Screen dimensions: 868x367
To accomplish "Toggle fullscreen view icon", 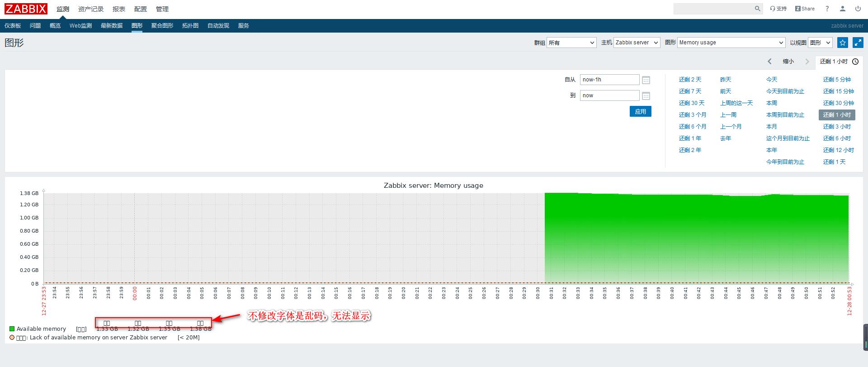I will (858, 43).
